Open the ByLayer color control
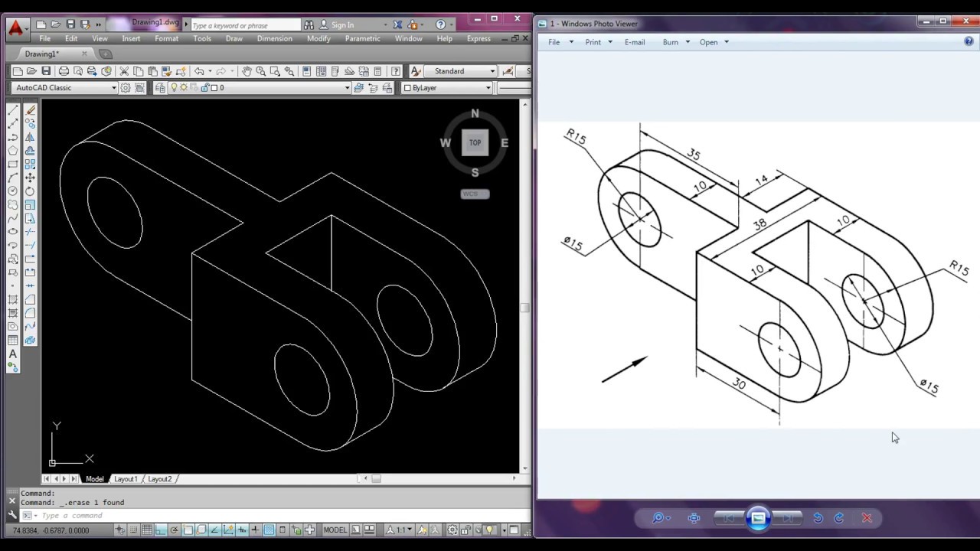Viewport: 980px width, 551px height. 447,88
